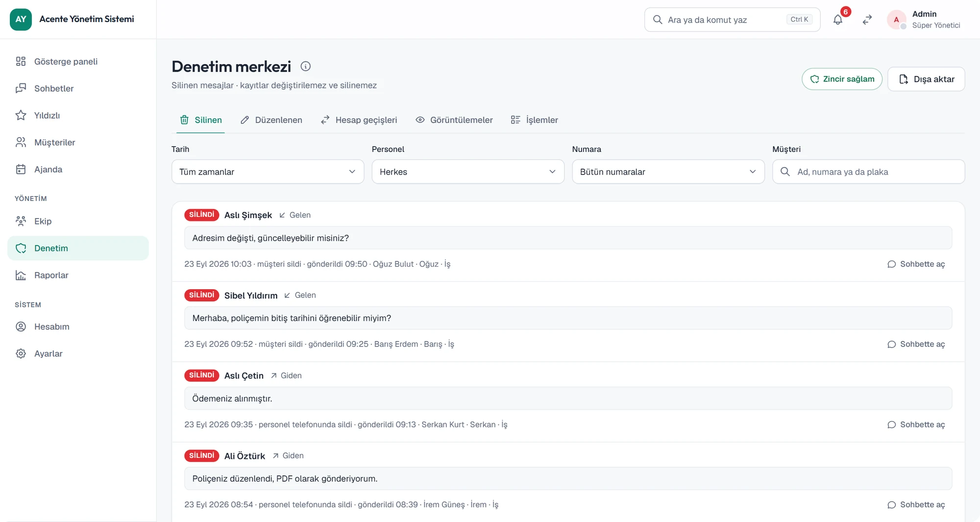Go to Sohbetler in the sidebar
The image size is (980, 522).
tap(78, 88)
